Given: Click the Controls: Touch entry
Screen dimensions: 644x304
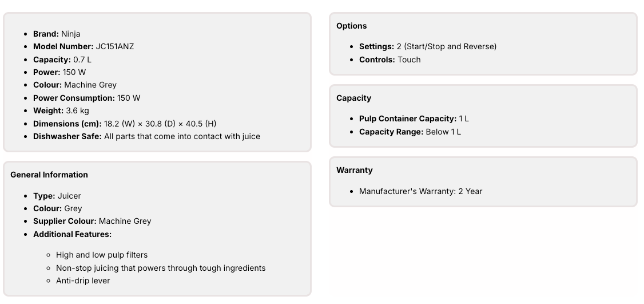Looking at the screenshot, I should coord(390,60).
